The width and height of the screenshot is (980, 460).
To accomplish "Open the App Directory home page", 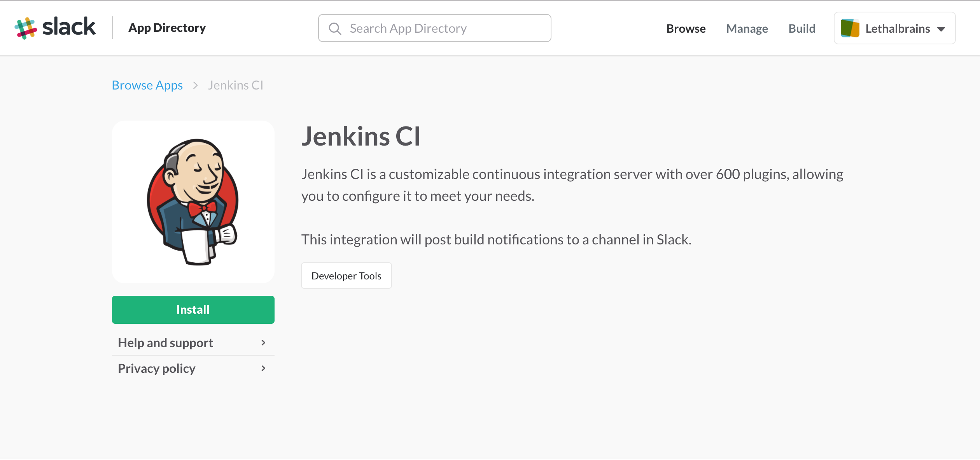I will point(166,27).
